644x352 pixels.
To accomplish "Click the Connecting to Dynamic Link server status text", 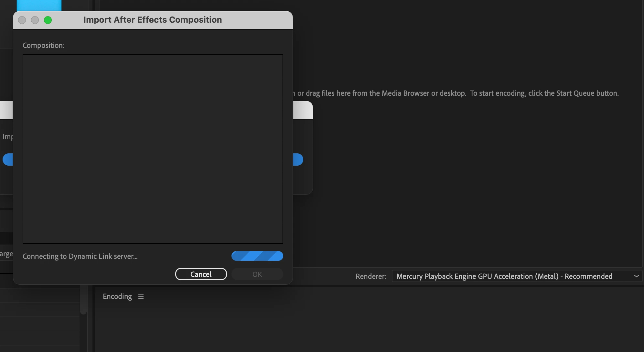I will [x=80, y=256].
